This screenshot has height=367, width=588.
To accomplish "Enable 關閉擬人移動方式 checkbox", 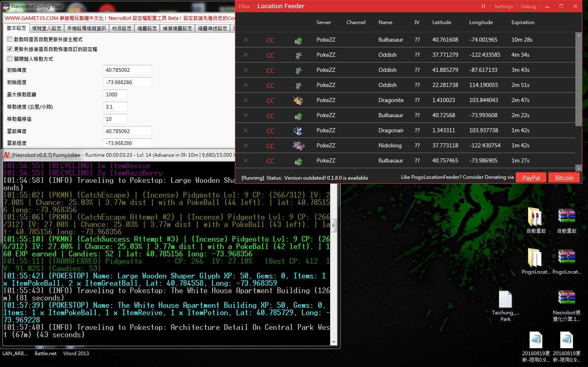I will 10,59.
